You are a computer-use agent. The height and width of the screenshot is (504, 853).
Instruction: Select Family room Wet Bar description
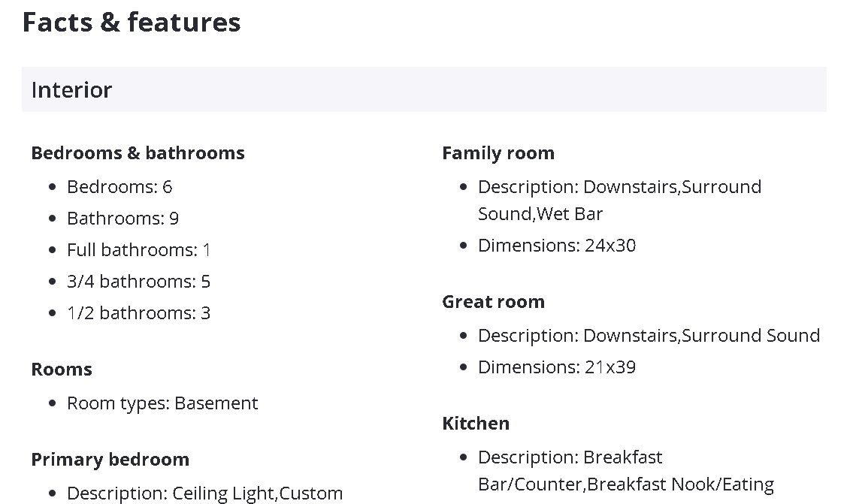[x=619, y=201]
